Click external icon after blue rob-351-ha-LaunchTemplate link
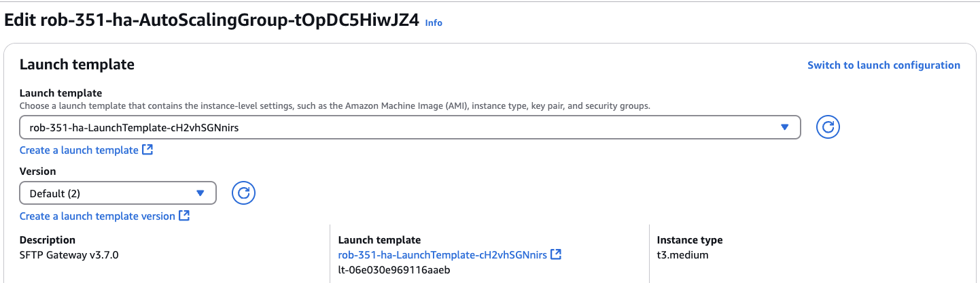 [556, 254]
